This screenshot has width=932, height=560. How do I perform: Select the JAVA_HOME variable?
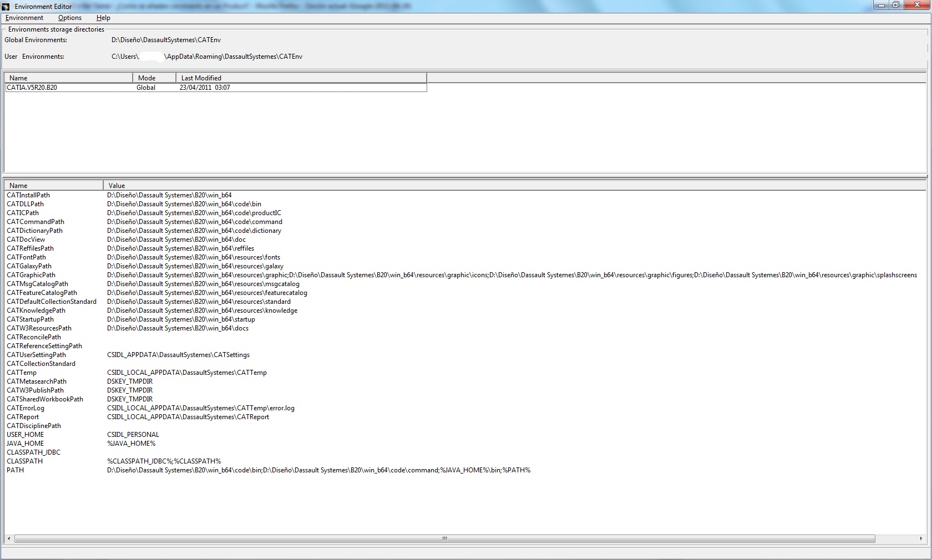click(x=25, y=444)
